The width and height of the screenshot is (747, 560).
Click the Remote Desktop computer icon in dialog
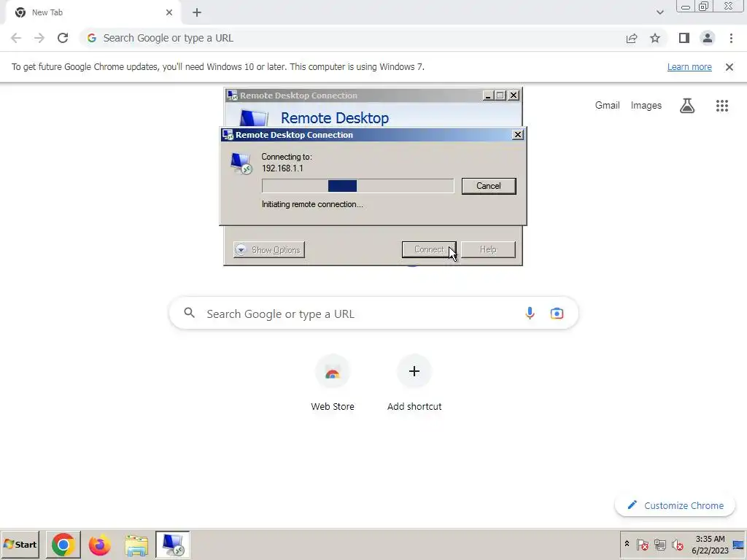[x=241, y=163]
